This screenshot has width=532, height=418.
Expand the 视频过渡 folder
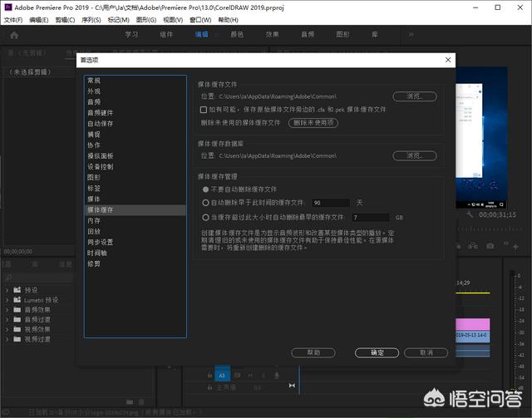(7, 339)
